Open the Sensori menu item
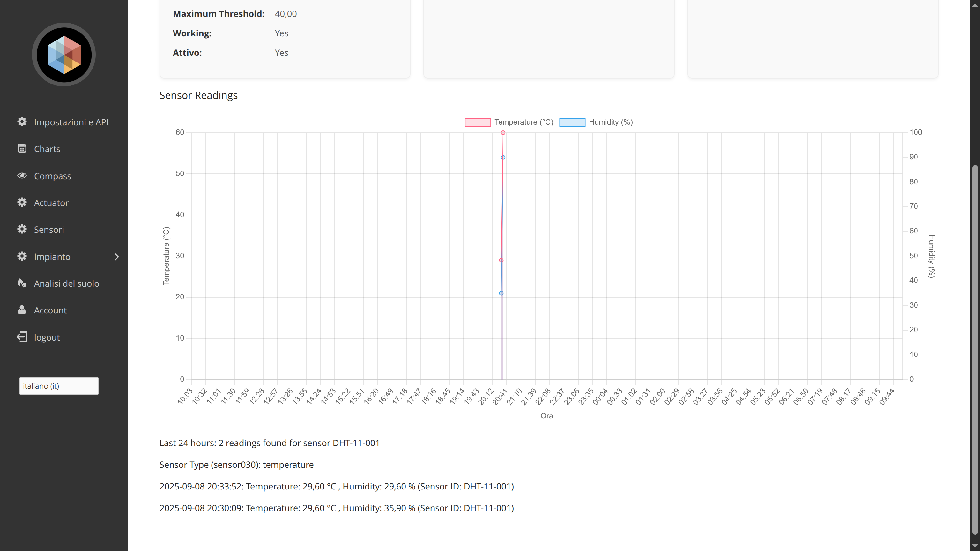 [x=49, y=230]
